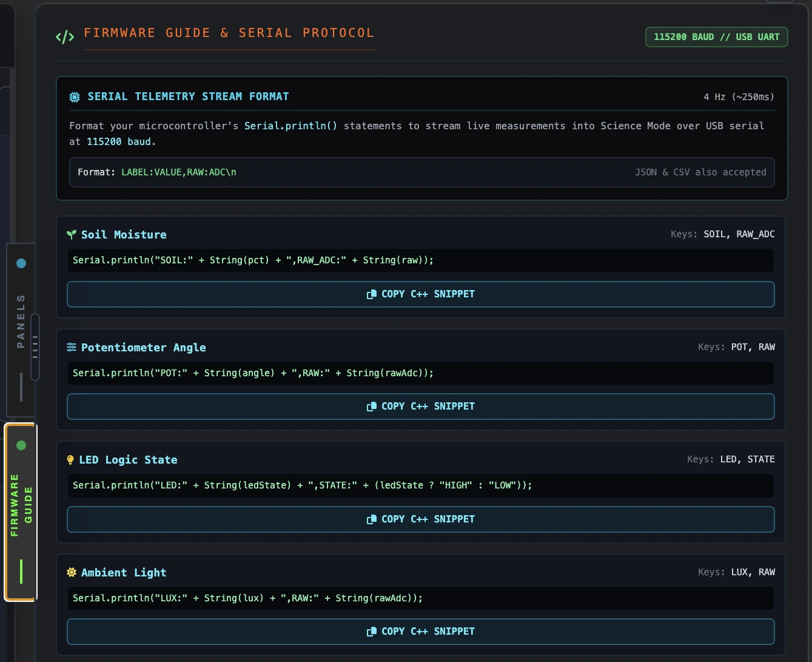Click the "JSON & CSV also accepted" note

click(x=700, y=172)
